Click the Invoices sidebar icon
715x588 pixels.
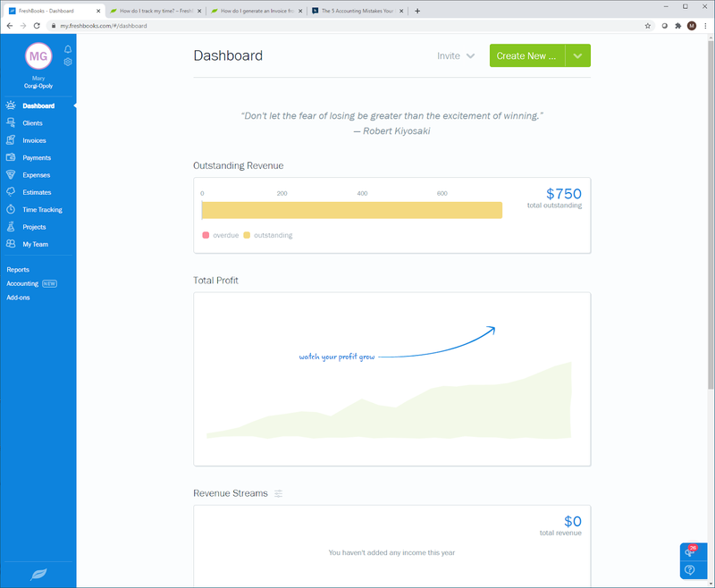click(11, 140)
